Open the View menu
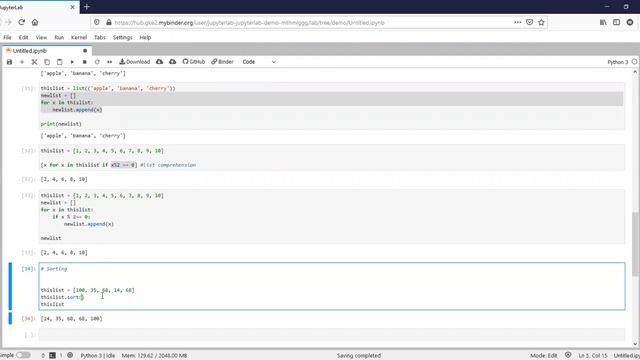Viewport: 640px width, 360px height. 41,38
